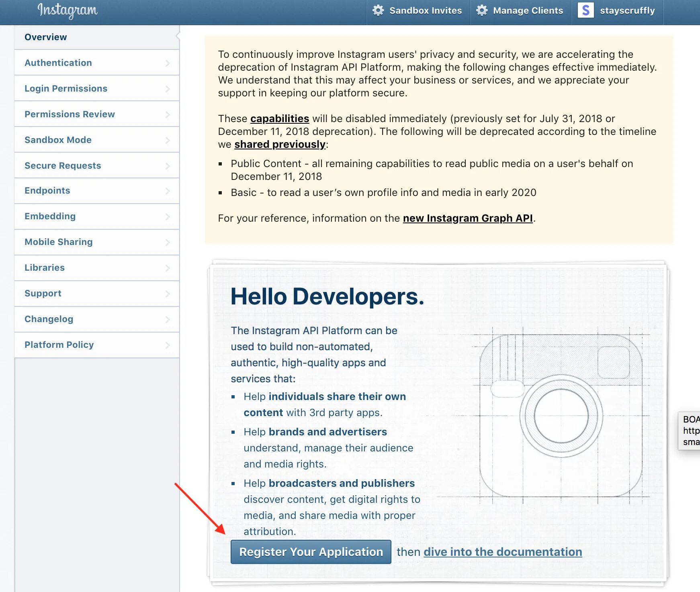Click the Instagram logo in the header

(68, 11)
